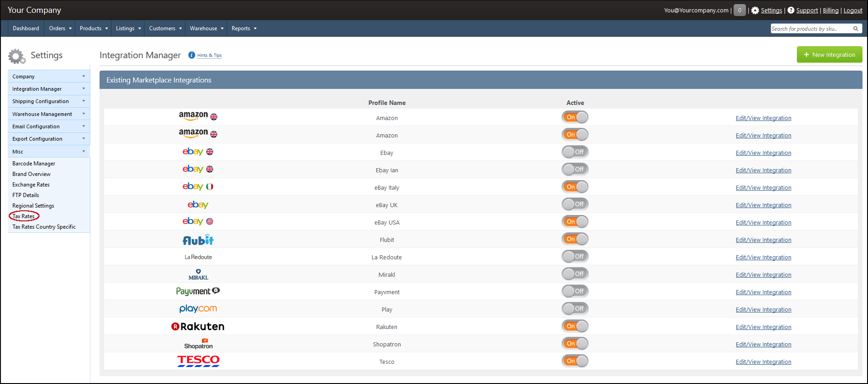
Task: Click the large Settings gear beside sidebar heading
Action: pyautogui.click(x=17, y=56)
